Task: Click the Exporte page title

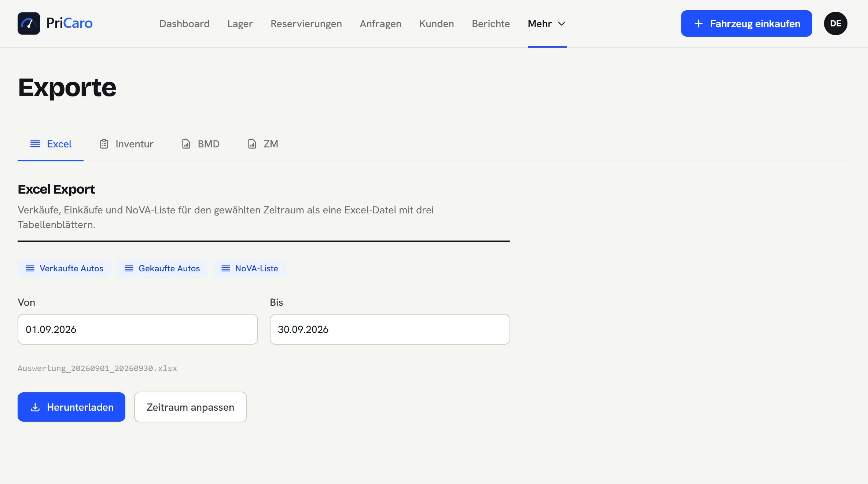Action: click(67, 88)
